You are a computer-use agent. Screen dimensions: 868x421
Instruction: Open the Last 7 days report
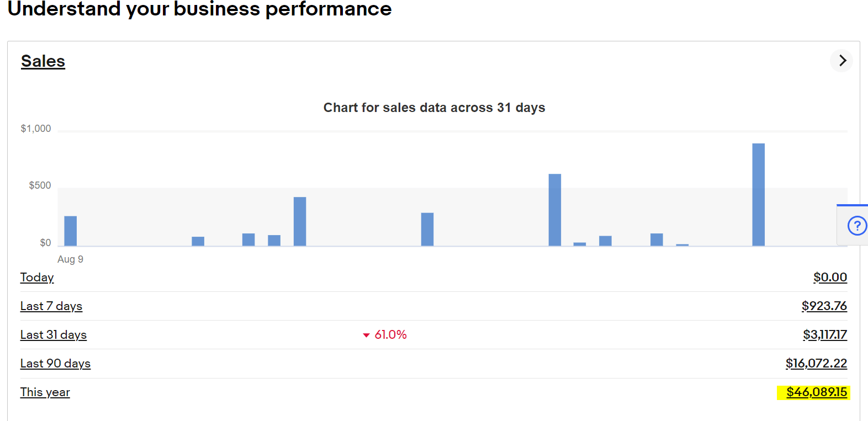pos(51,306)
